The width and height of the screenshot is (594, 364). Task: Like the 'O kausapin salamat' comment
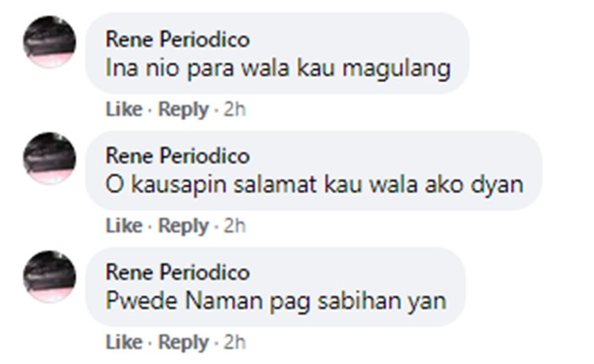(x=124, y=226)
